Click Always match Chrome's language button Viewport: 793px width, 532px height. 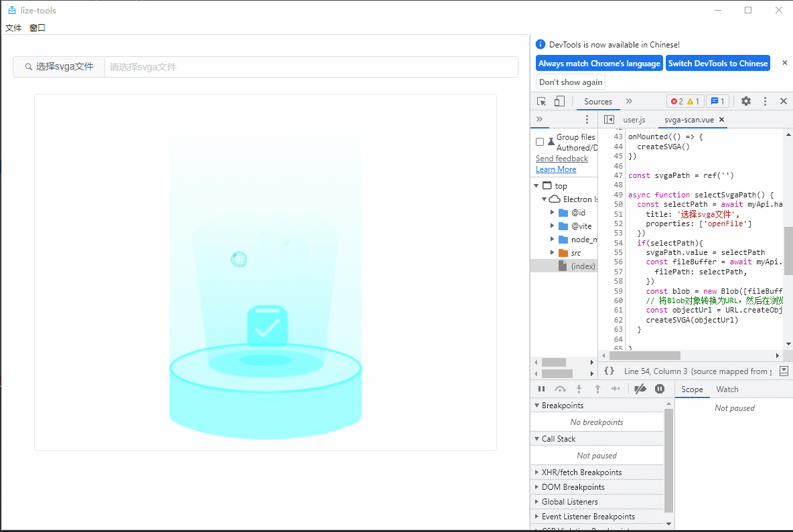pyautogui.click(x=599, y=63)
